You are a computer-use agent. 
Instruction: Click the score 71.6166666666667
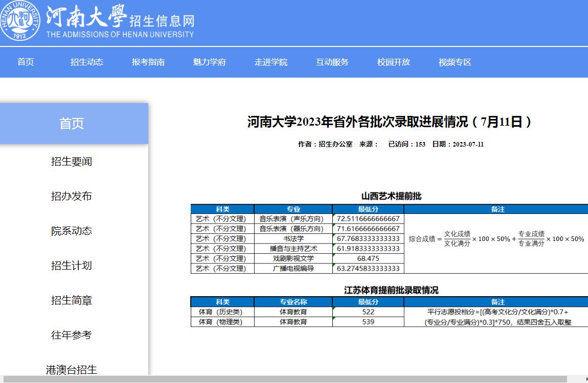pos(368,229)
